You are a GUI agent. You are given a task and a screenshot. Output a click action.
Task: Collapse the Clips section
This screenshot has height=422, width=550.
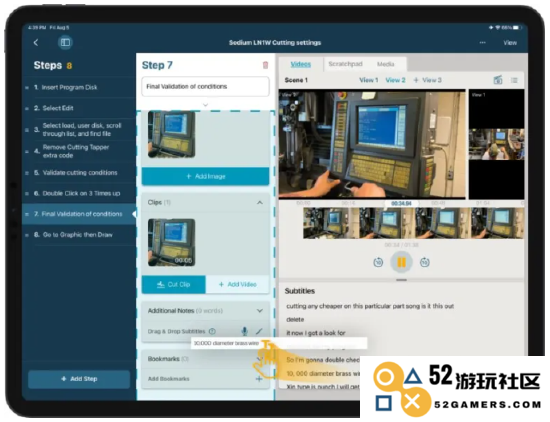(260, 202)
